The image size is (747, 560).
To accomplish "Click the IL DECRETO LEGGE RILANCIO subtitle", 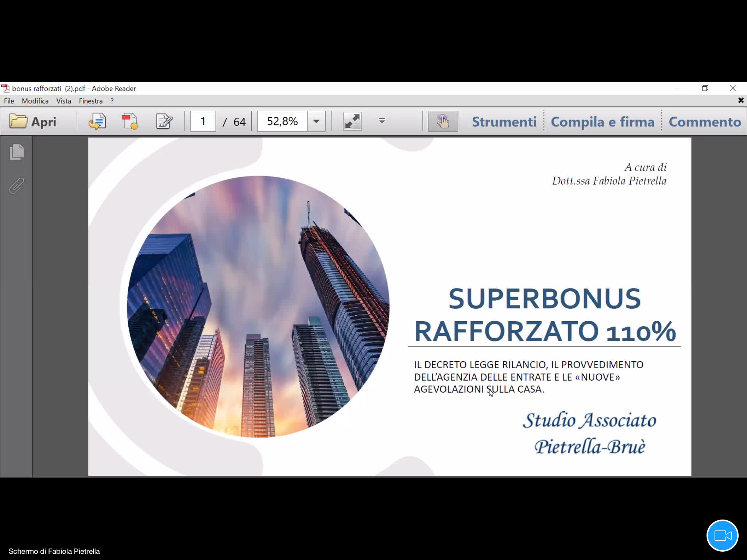I will (x=529, y=377).
